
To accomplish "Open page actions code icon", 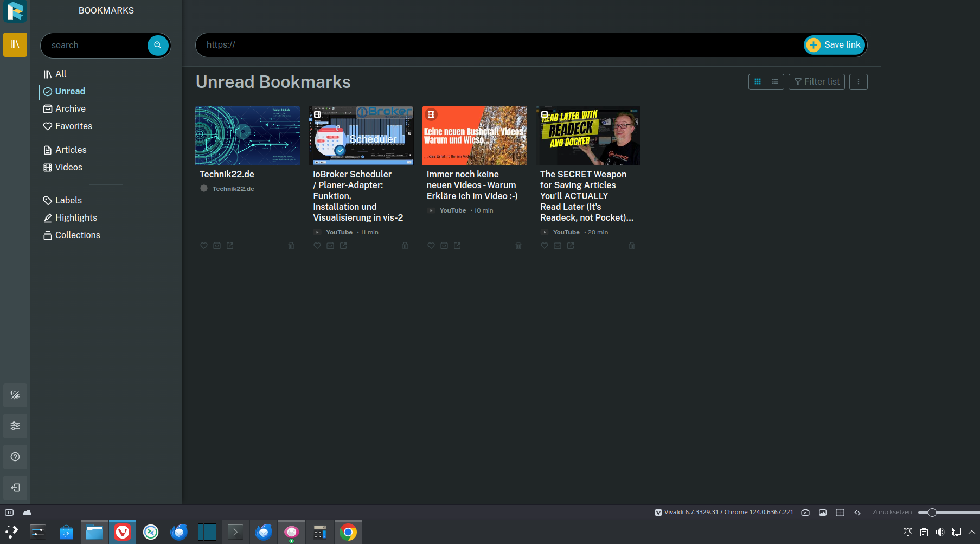I will click(857, 513).
